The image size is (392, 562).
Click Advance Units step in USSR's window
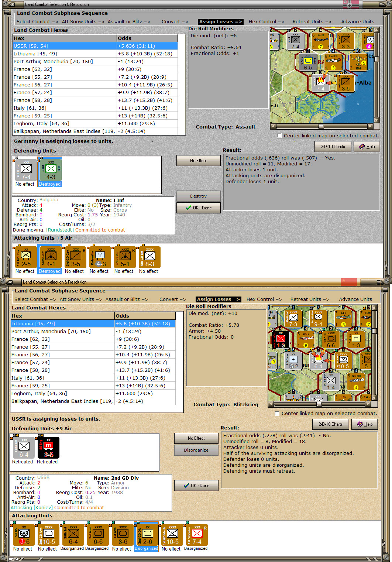355,299
